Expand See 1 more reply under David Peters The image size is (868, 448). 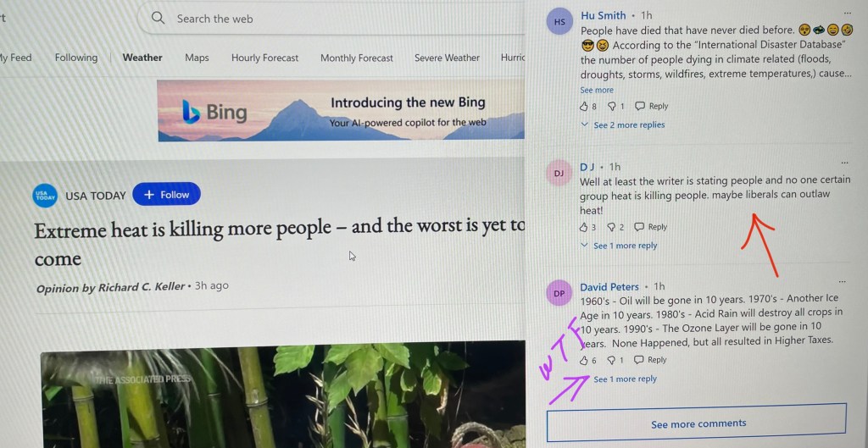point(625,379)
